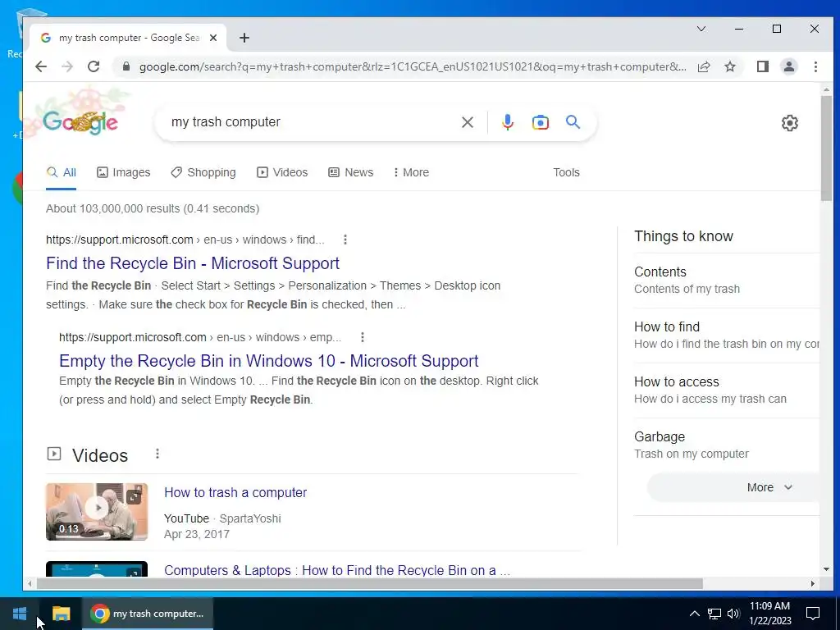Open the tab search chevron
840x630 pixels.
point(701,29)
